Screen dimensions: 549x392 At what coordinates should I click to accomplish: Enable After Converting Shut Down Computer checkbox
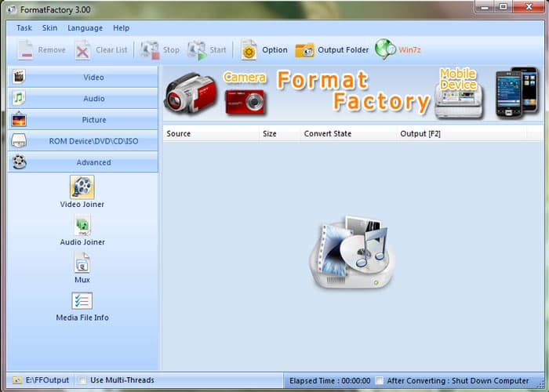(379, 380)
